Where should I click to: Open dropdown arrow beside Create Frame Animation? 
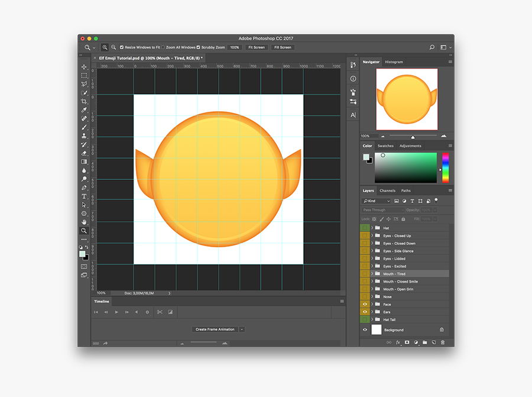242,330
